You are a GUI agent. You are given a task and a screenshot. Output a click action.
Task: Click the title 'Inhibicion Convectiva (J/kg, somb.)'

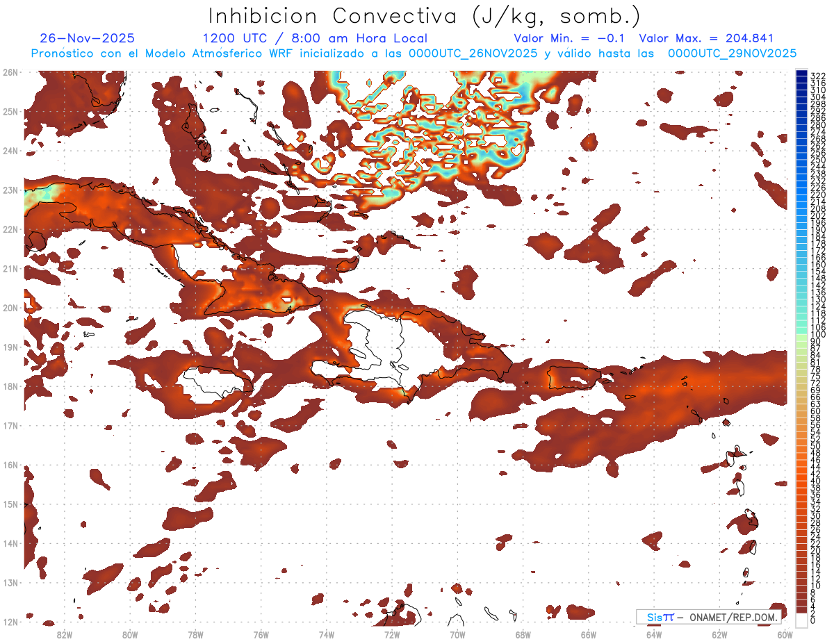[x=425, y=16]
